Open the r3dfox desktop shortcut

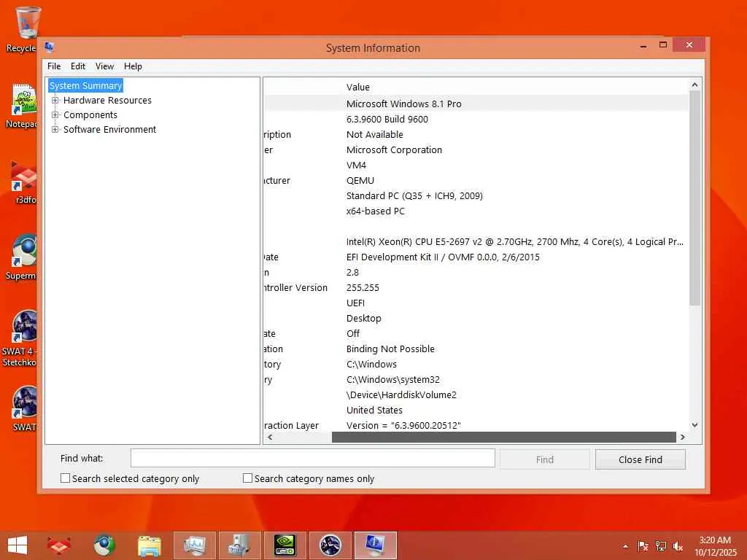tap(23, 182)
